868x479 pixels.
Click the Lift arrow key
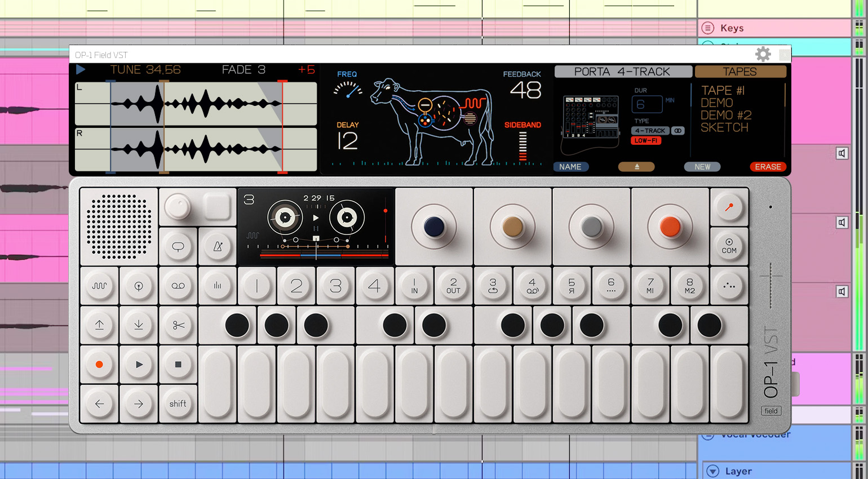coord(99,325)
